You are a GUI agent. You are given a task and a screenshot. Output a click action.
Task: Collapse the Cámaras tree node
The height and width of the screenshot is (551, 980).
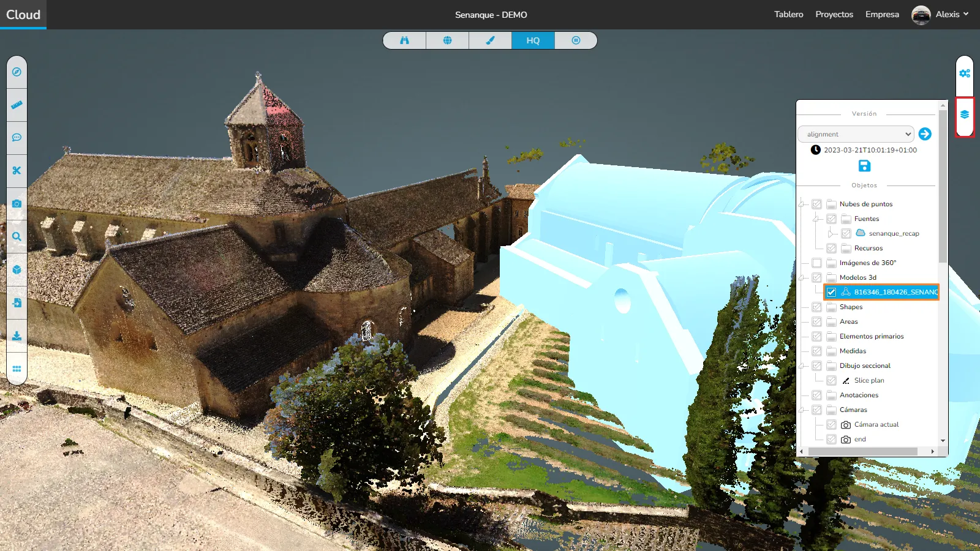click(802, 410)
